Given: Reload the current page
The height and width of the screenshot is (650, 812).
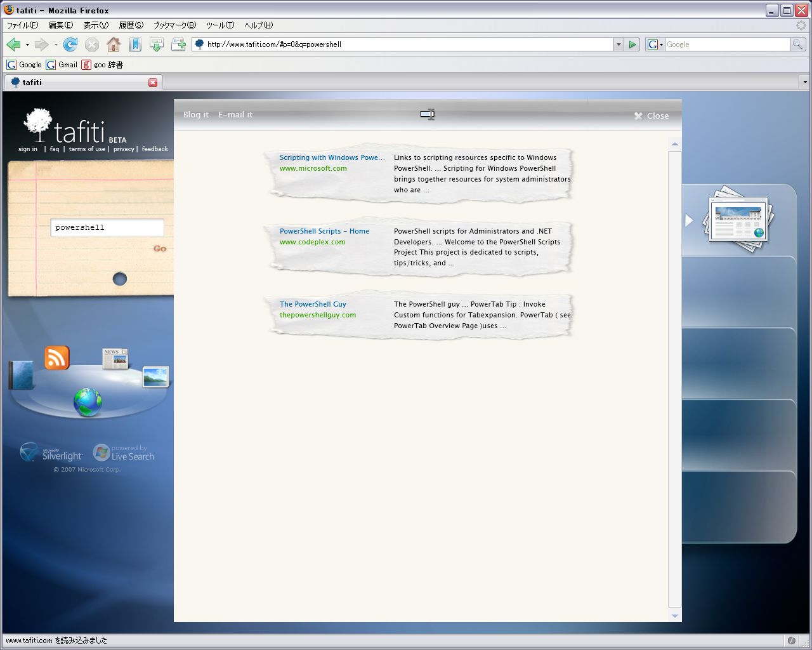Looking at the screenshot, I should click(70, 44).
